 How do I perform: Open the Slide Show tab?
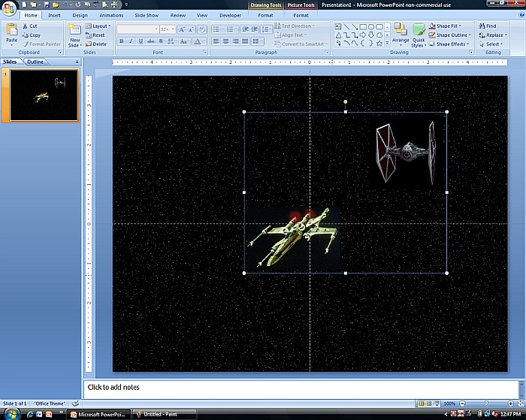[x=146, y=15]
